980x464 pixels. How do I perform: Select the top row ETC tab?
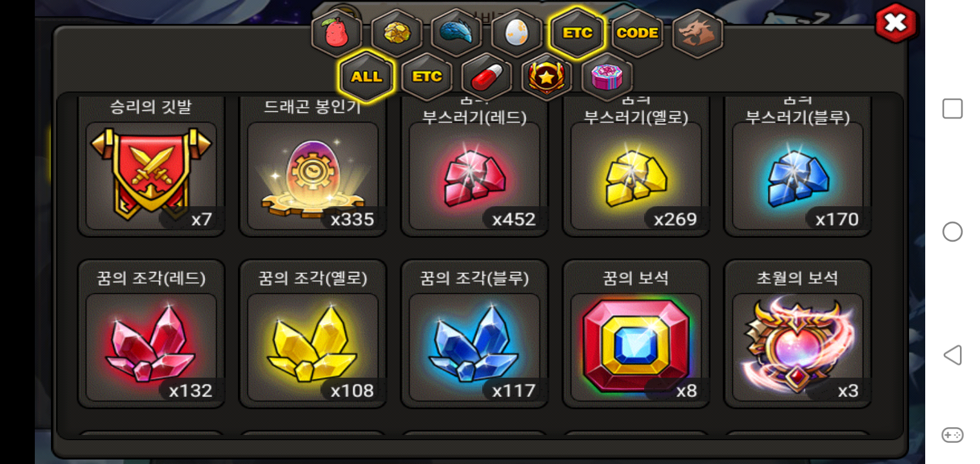[x=577, y=33]
